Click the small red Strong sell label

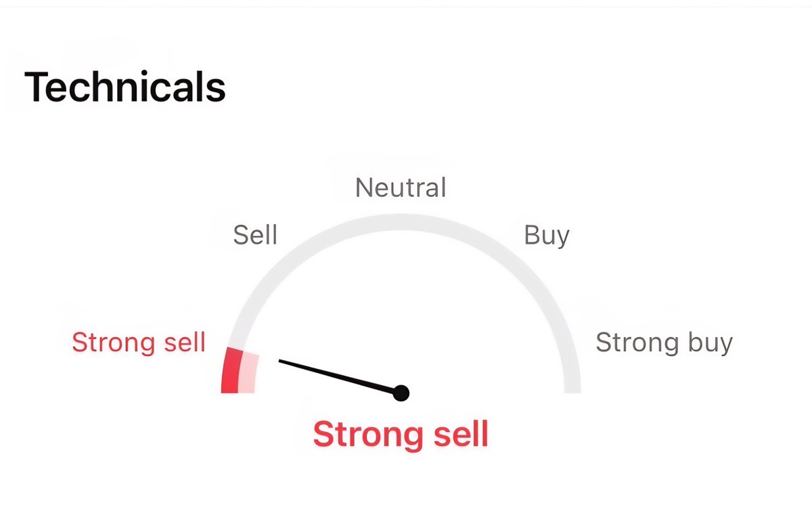click(x=139, y=343)
